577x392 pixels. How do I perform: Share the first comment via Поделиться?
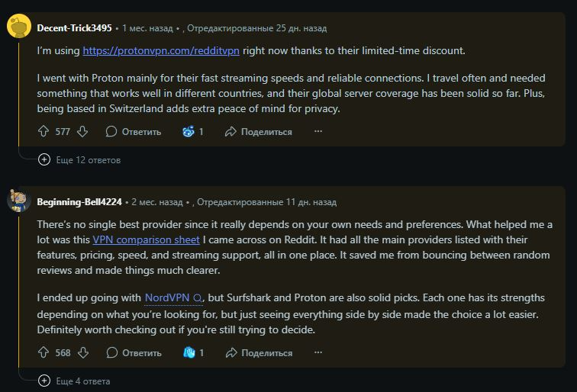258,132
